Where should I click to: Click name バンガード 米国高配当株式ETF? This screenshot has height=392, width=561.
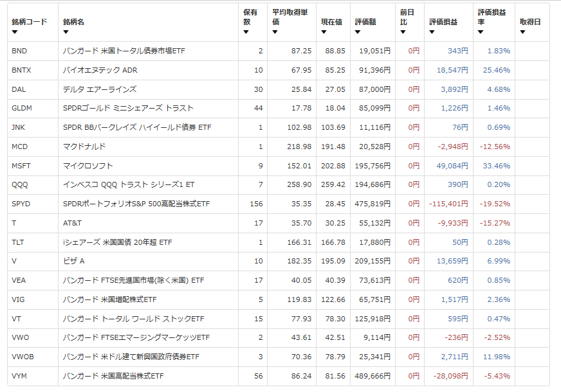(x=113, y=377)
